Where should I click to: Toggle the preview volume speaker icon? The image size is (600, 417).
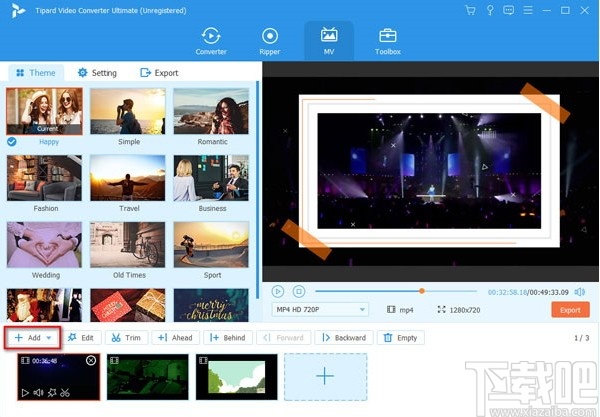(x=579, y=292)
